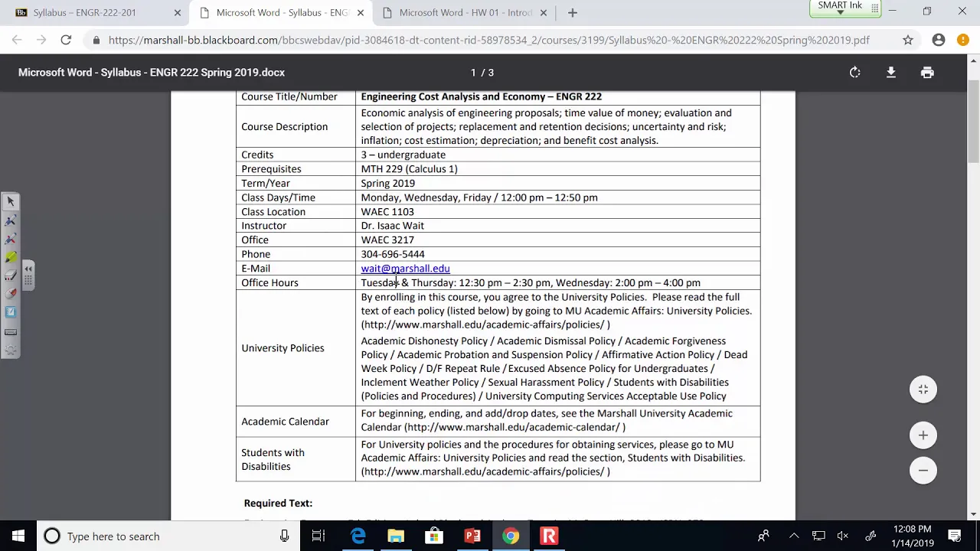
Task: Zoom out of the PDF
Action: [x=923, y=471]
